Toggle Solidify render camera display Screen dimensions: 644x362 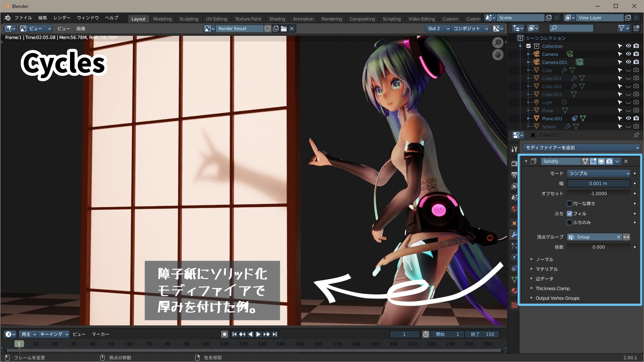point(609,161)
